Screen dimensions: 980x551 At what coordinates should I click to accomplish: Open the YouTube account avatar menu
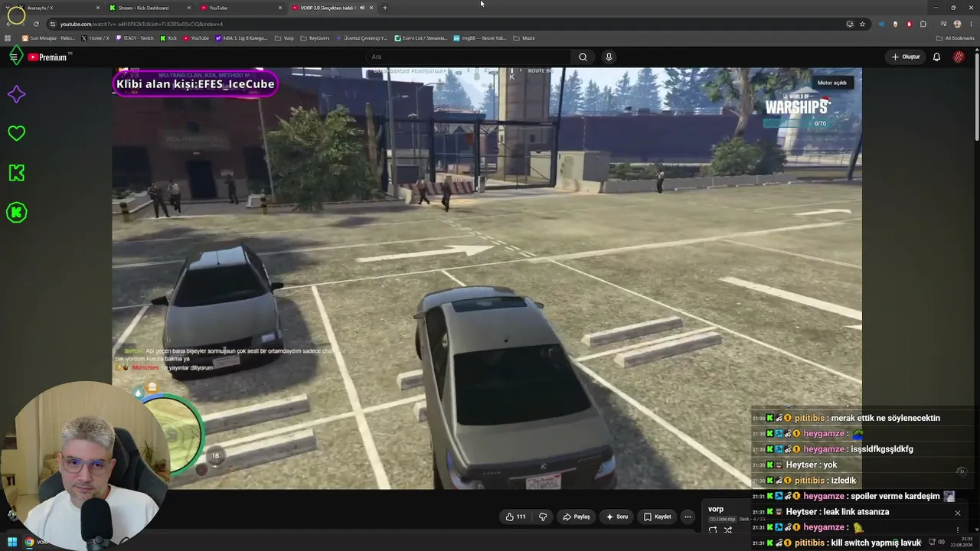[959, 57]
